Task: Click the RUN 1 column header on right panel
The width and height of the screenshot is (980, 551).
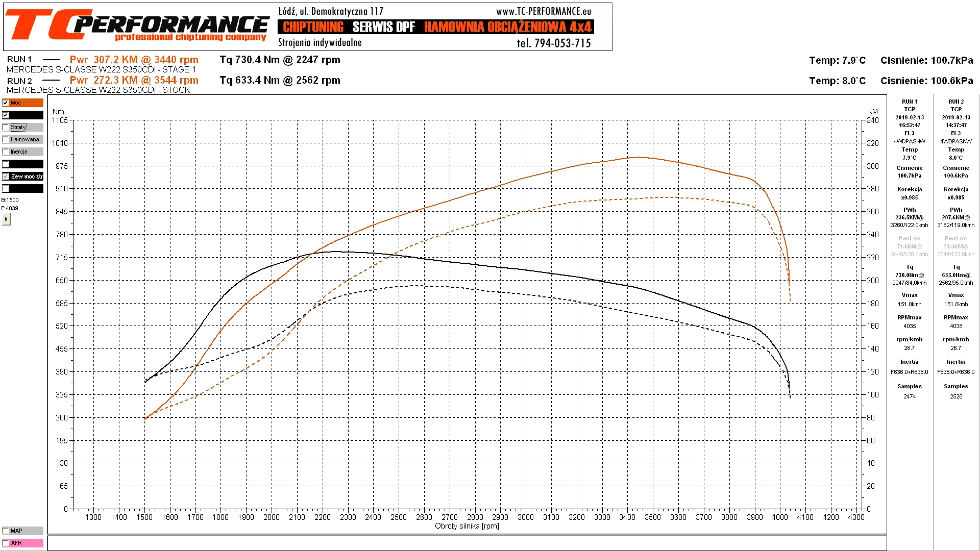Action: pyautogui.click(x=909, y=102)
